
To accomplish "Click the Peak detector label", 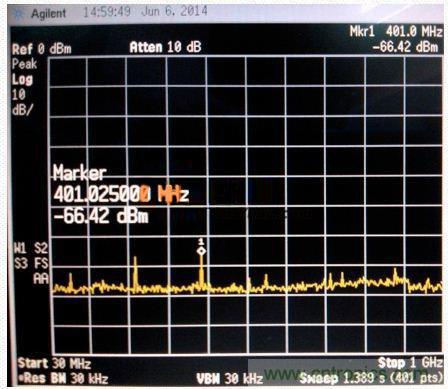I will pos(24,64).
